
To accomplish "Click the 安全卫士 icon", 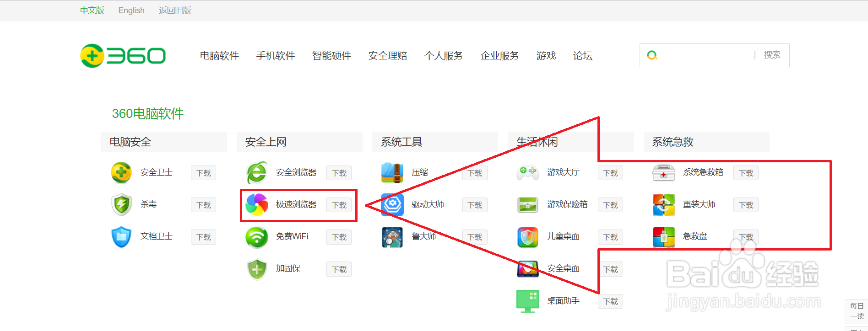I will [x=121, y=172].
